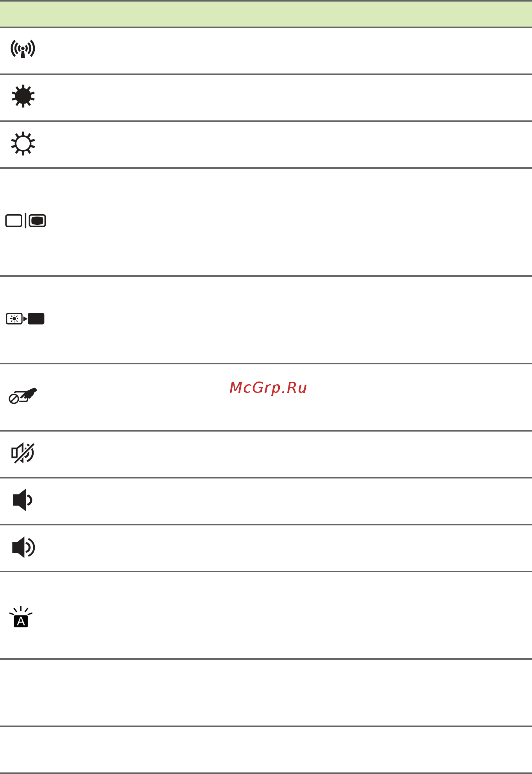
Task: Select the outlined sun brightness down icon
Action: tap(23, 144)
